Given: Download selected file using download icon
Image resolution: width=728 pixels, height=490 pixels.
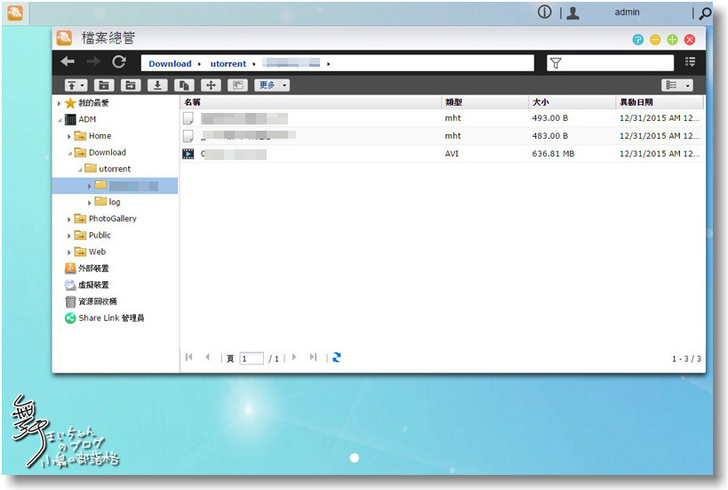Looking at the screenshot, I should point(157,85).
